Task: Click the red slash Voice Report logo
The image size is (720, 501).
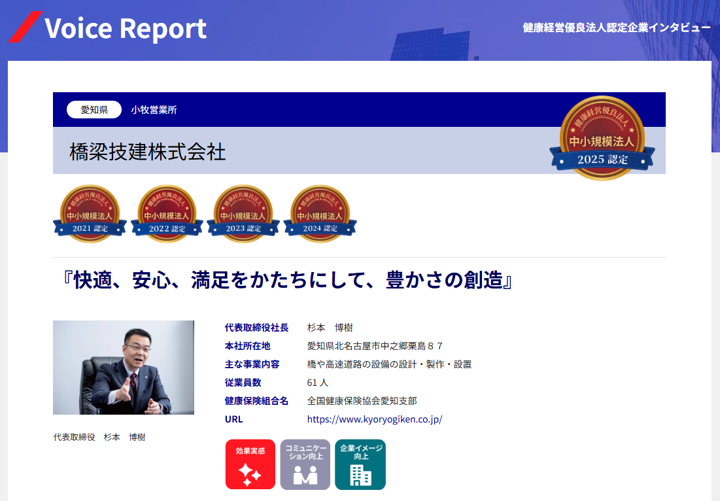Action: click(25, 28)
